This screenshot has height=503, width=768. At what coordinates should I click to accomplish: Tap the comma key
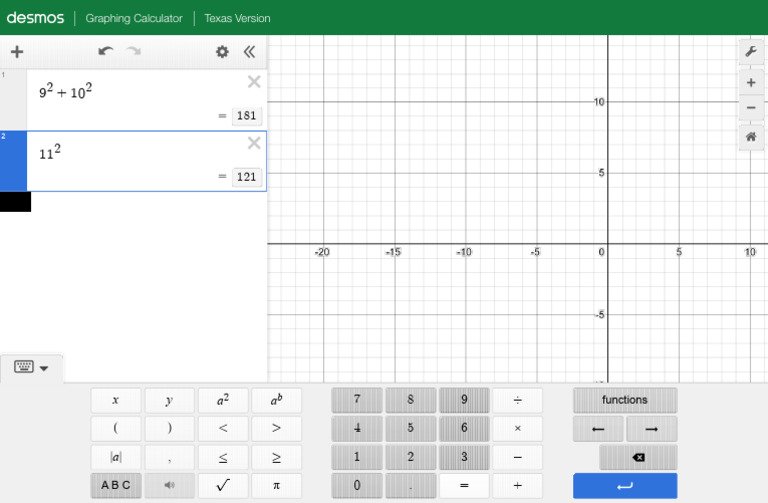click(169, 457)
